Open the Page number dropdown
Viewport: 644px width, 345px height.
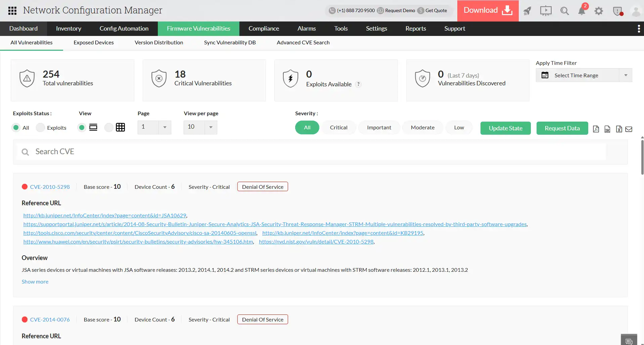tap(154, 127)
